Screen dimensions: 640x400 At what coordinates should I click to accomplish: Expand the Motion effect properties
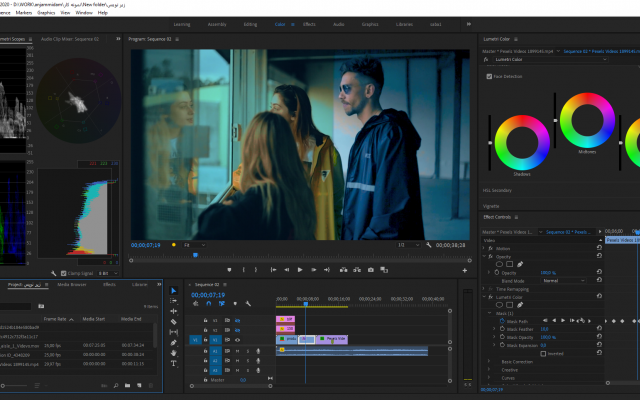(484, 248)
